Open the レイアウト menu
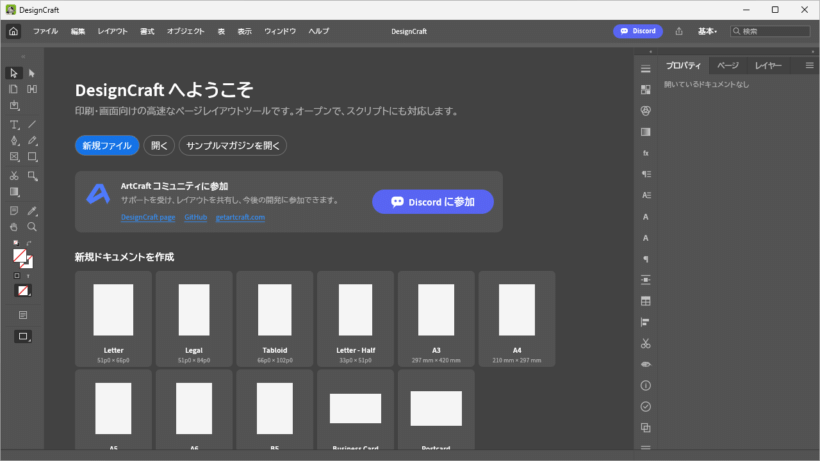Viewport: 820px width, 461px height. pos(112,31)
